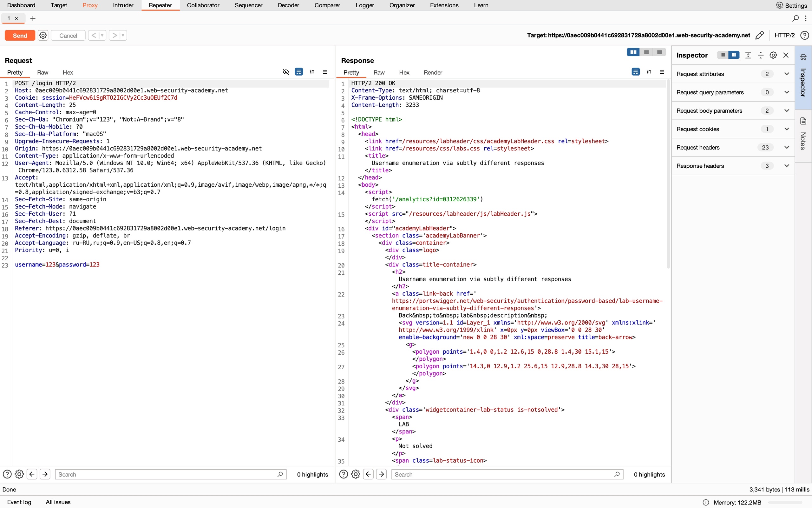Screen dimensions: 812x508
Task: Click the orange Send button
Action: tap(20, 35)
